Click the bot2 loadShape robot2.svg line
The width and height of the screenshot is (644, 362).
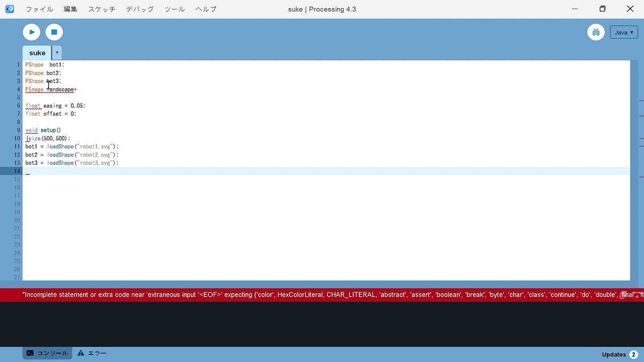[x=72, y=155]
